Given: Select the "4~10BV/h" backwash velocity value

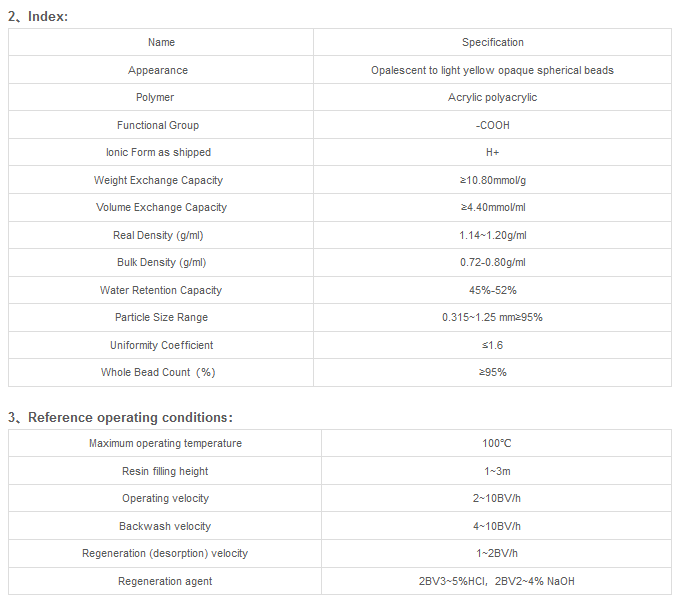Looking at the screenshot, I should tap(496, 526).
